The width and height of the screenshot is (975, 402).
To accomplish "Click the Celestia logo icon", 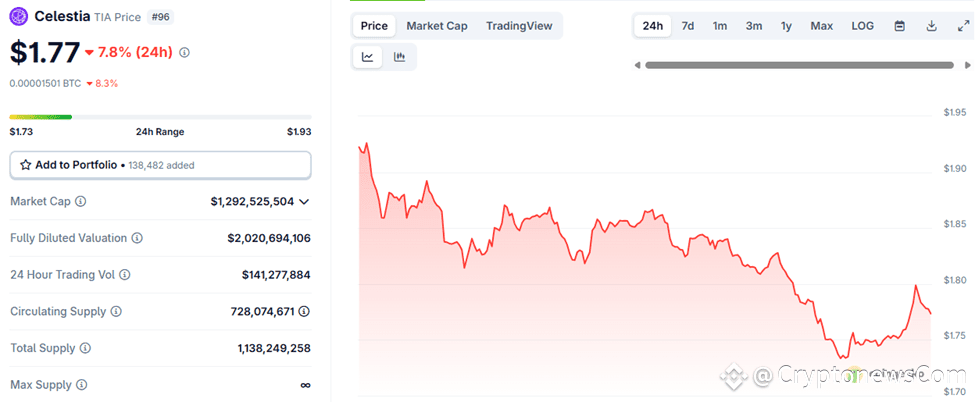I will tap(19, 16).
